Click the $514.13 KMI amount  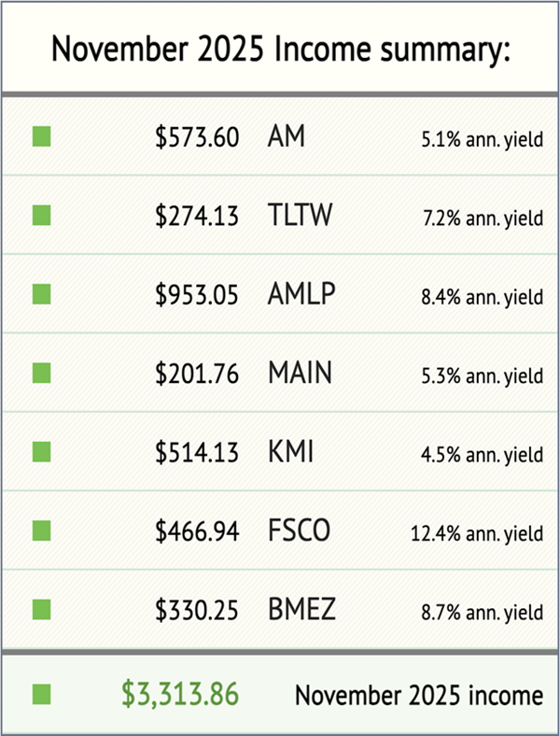coord(197,453)
